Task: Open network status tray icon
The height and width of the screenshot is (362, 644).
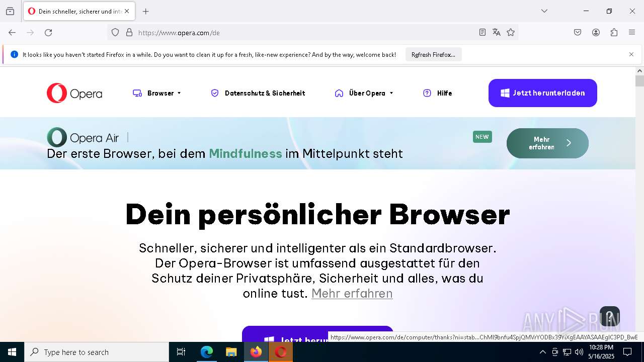Action: point(567,352)
